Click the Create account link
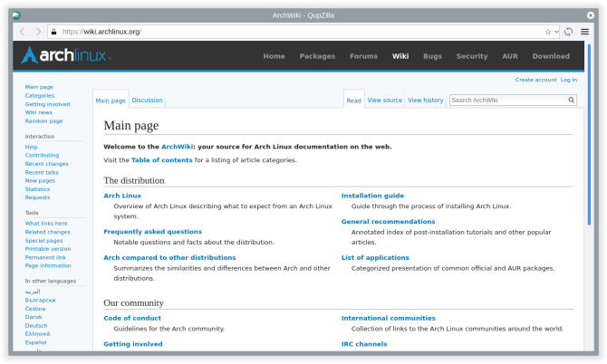 click(535, 80)
